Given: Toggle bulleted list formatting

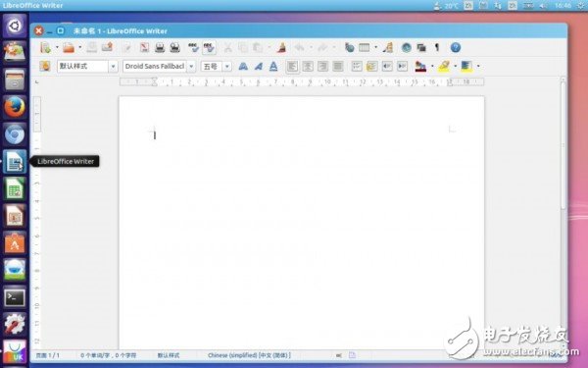Looking at the screenshot, I should (x=371, y=67).
